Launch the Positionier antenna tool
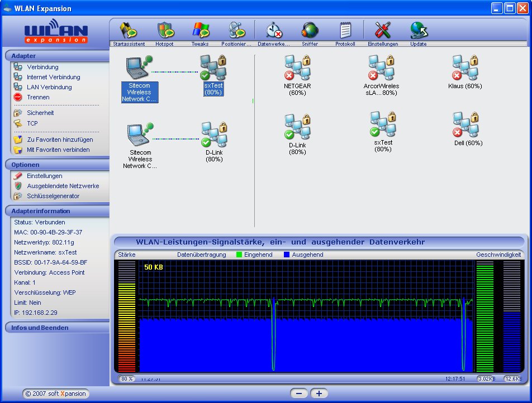Image resolution: width=532 pixels, height=403 pixels. 236,30
